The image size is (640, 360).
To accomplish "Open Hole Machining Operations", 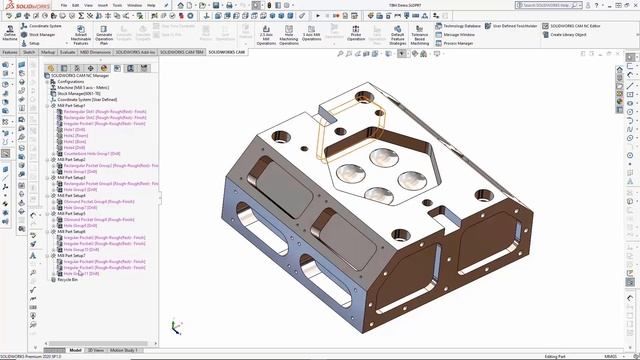I will [x=289, y=35].
